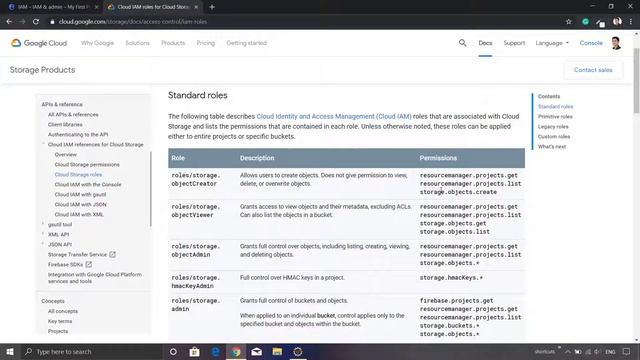Open Chrome three-dot menu
This screenshot has width=640, height=360.
pos(631,22)
